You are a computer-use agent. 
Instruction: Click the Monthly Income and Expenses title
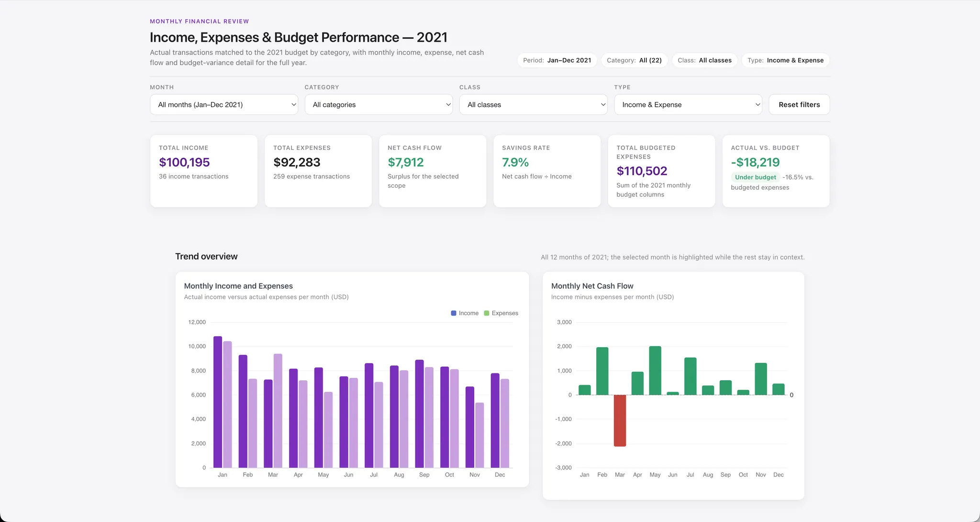click(238, 286)
